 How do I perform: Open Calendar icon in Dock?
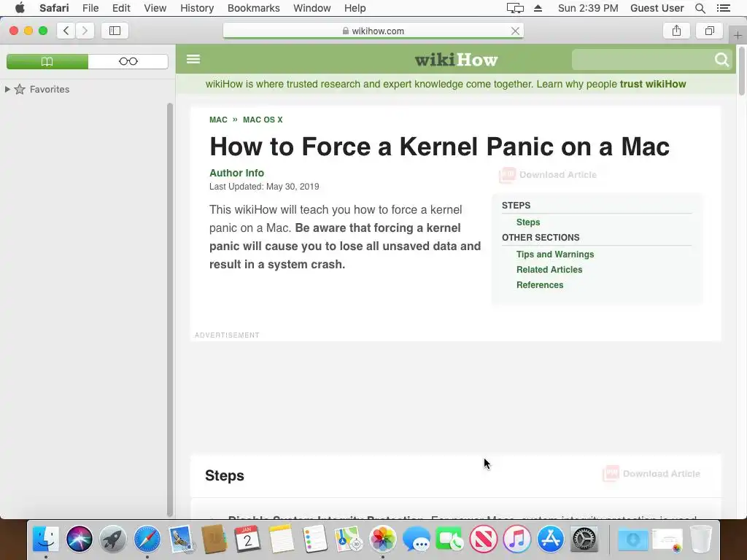(247, 539)
